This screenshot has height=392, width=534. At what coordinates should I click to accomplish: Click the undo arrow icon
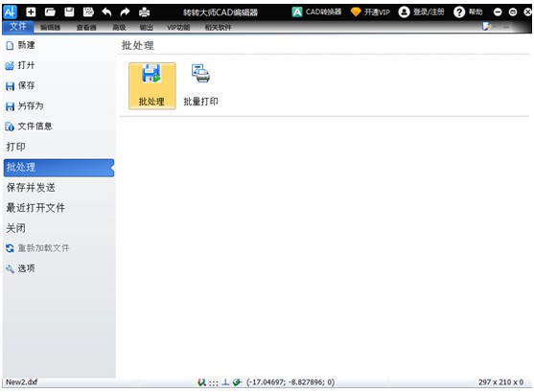[107, 12]
